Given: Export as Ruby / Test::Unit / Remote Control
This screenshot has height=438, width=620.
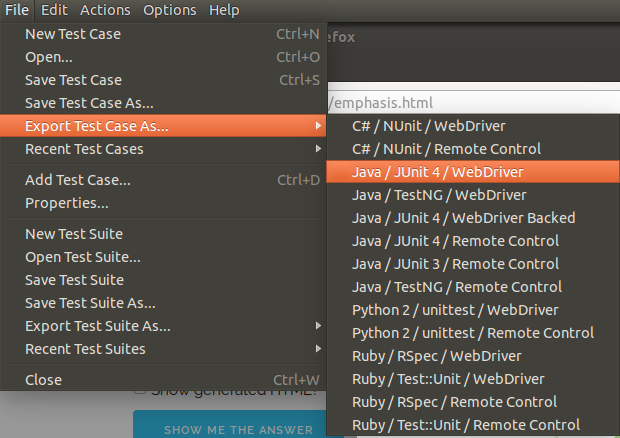Looking at the screenshot, I should (x=473, y=425).
